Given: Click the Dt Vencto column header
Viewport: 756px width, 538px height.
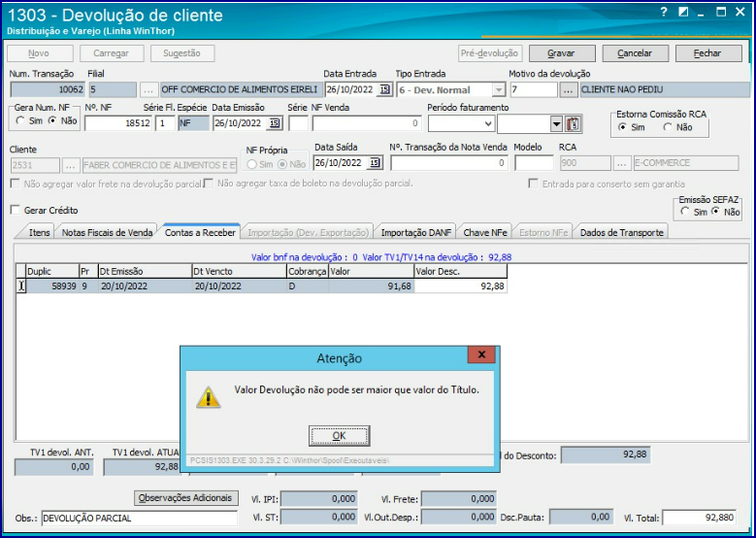Looking at the screenshot, I should (x=239, y=271).
